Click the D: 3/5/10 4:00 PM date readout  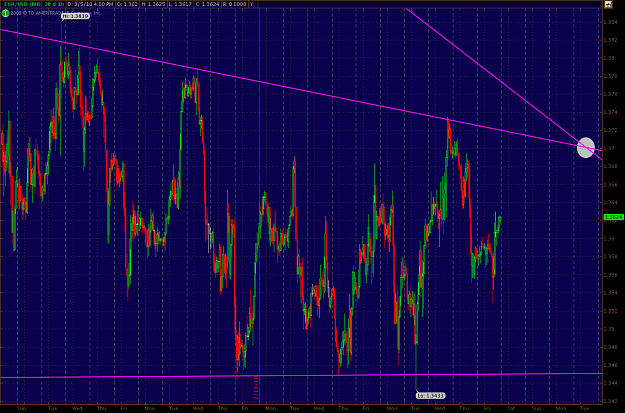(90, 4)
